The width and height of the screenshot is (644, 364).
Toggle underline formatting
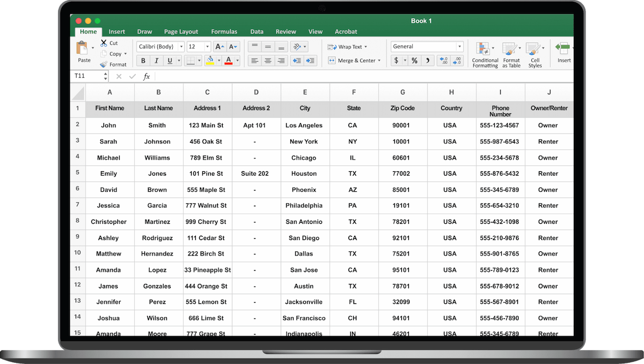tap(170, 61)
